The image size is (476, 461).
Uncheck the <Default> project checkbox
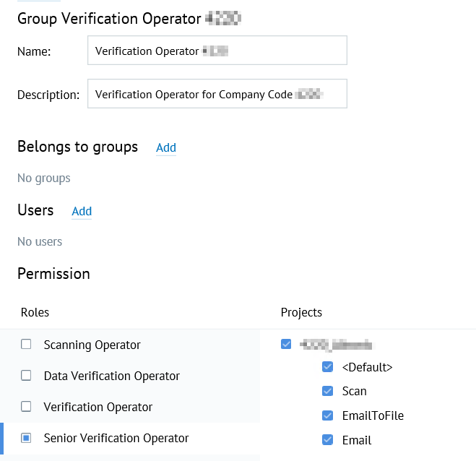tap(327, 367)
